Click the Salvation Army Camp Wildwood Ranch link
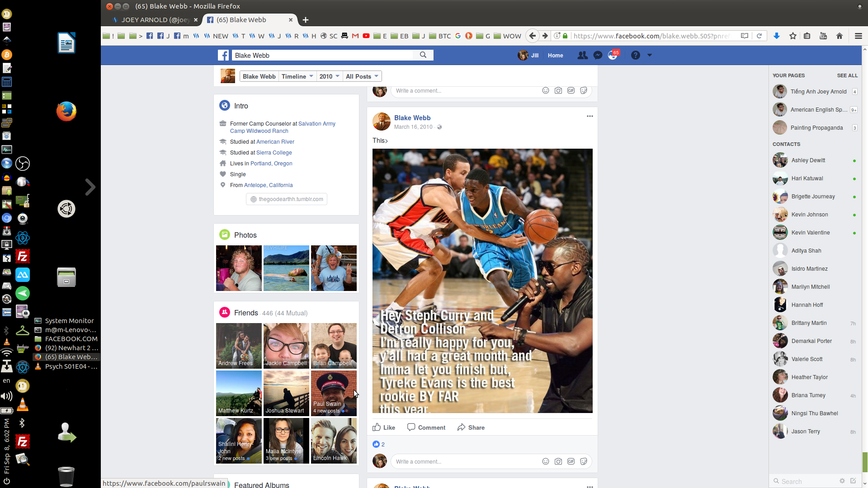The width and height of the screenshot is (868, 488). pos(283,127)
